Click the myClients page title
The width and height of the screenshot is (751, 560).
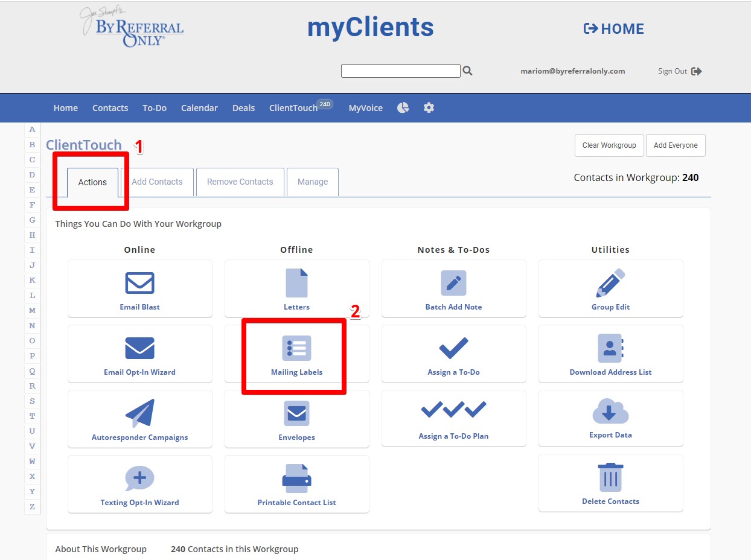(x=371, y=27)
